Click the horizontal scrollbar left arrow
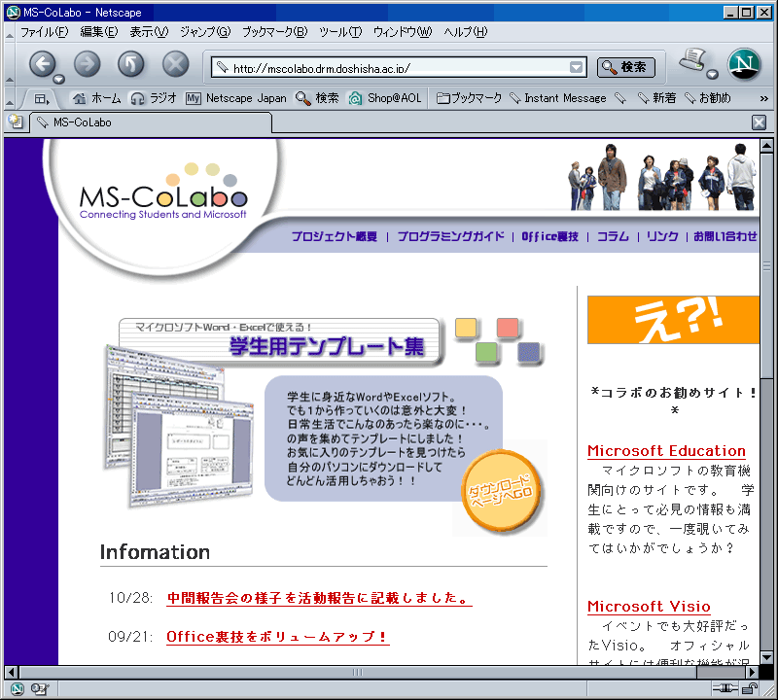Image resolution: width=778 pixels, height=700 pixels. [x=12, y=673]
